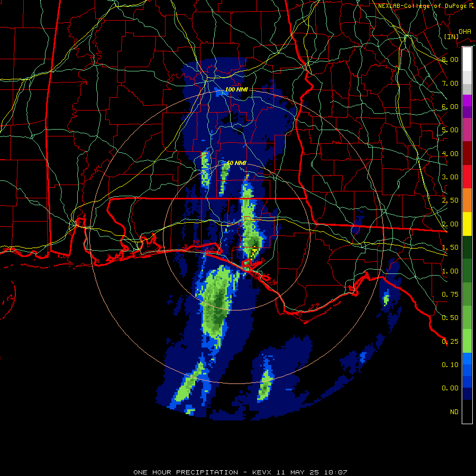Click the NEXLAB-College of DuPage watermark text
The width and height of the screenshot is (476, 476).
[426, 6]
